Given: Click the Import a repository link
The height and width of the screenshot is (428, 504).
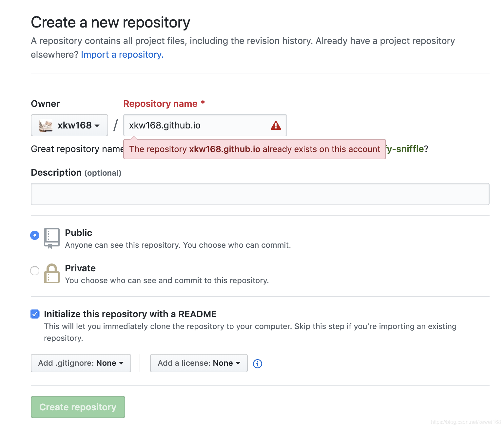Looking at the screenshot, I should [122, 54].
